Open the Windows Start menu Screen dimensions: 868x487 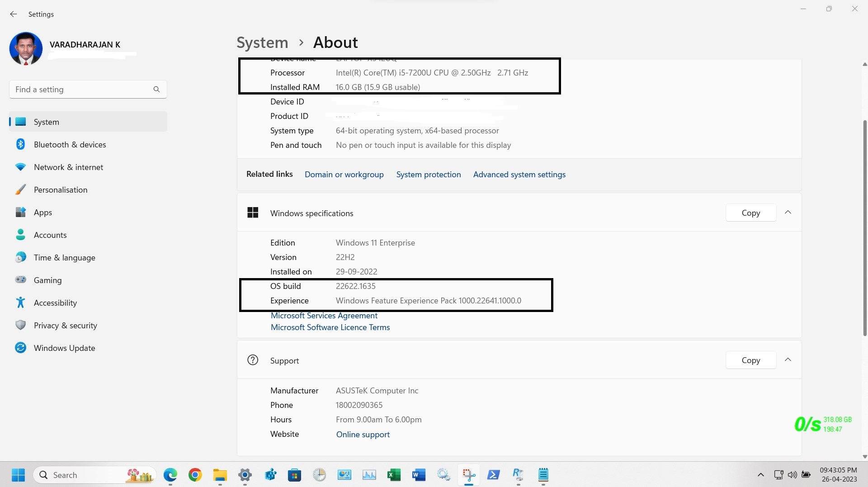(x=18, y=475)
